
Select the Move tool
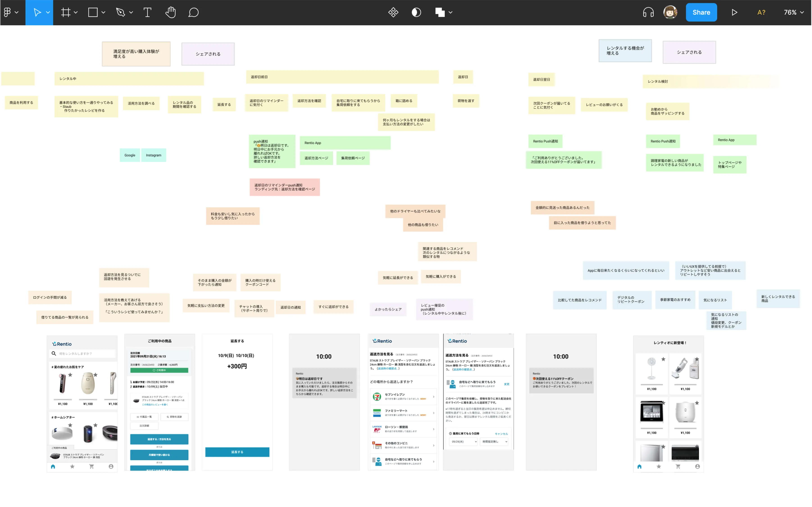pos(37,12)
